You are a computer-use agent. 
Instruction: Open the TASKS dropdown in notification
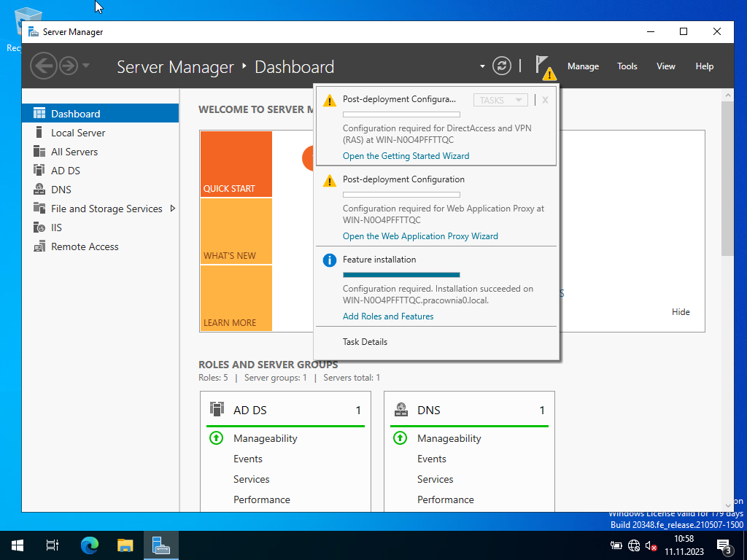[x=500, y=100]
